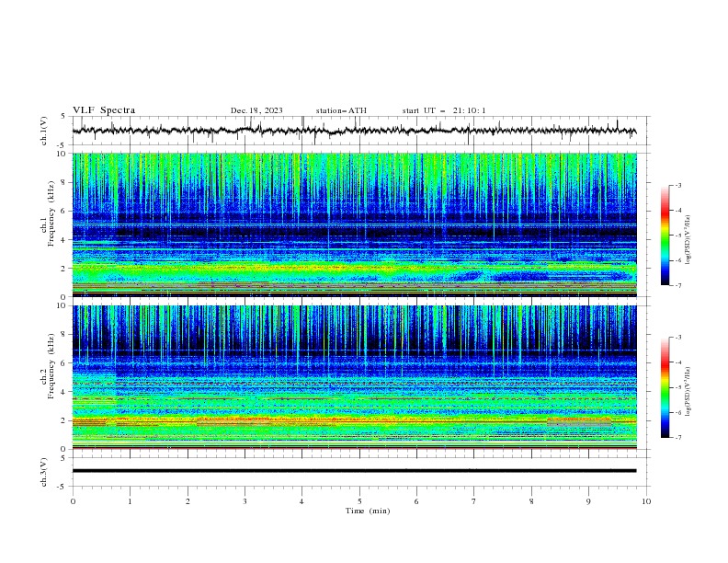Click inside the ch.2 spectrogram panel

(x=354, y=377)
